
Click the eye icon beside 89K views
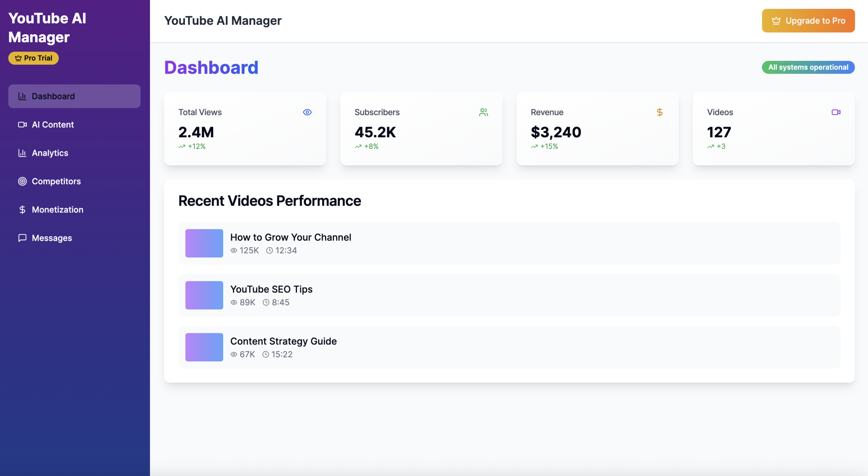click(x=234, y=302)
